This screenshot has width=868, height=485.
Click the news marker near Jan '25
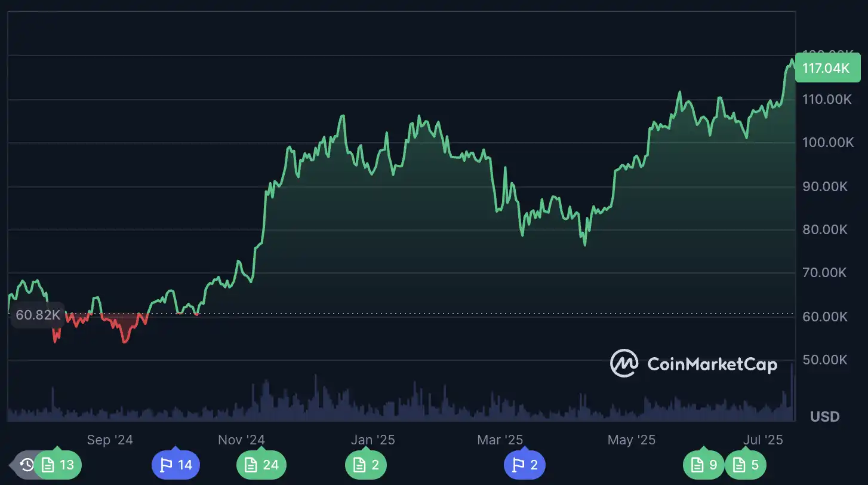[366, 465]
